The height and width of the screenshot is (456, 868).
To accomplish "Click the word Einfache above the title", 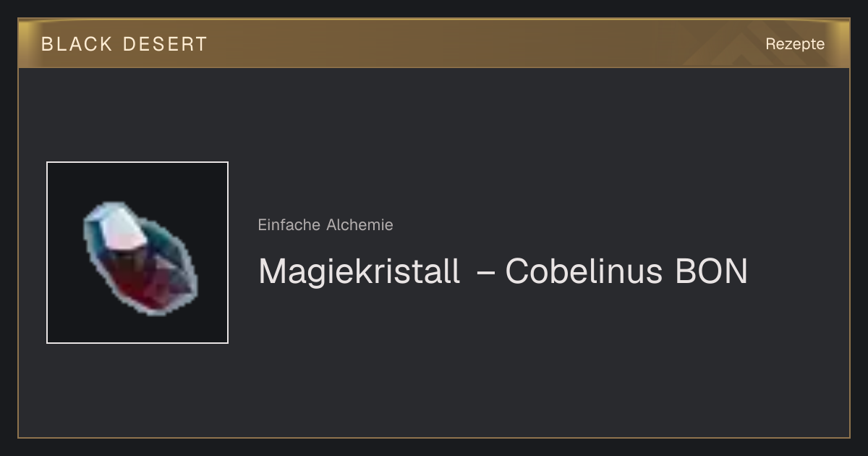I will point(289,225).
